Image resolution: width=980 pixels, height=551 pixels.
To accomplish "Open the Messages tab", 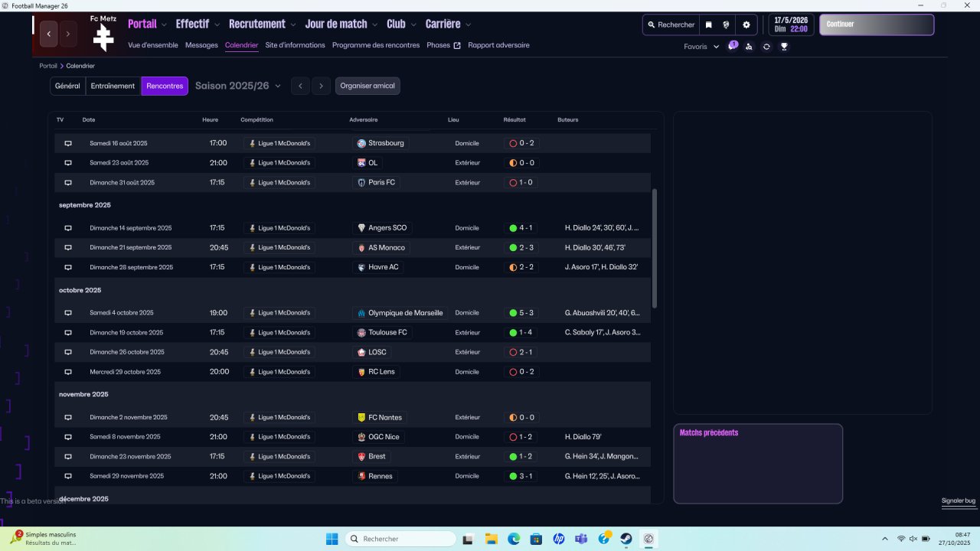I will pos(201,45).
